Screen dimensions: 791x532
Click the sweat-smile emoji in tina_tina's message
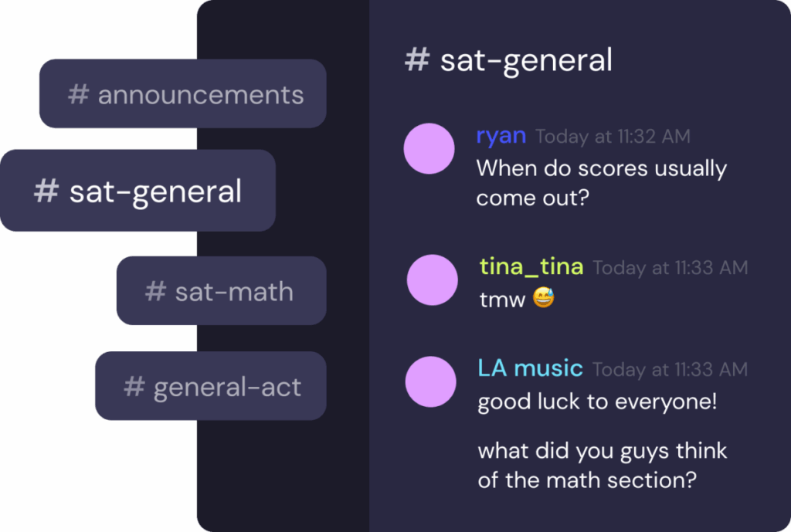coord(544,298)
